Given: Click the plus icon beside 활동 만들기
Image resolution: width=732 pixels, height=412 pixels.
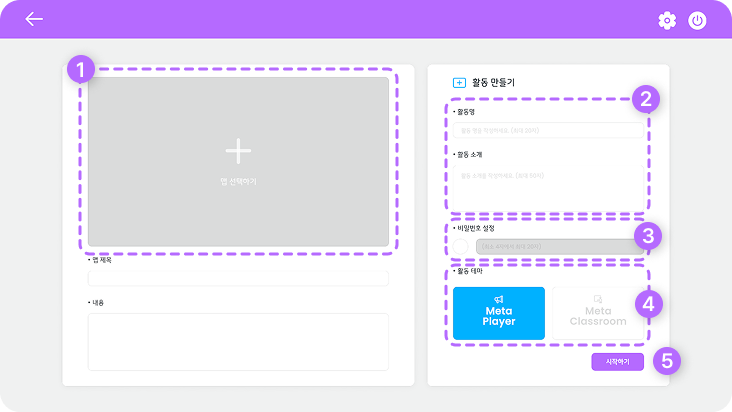Looking at the screenshot, I should tap(459, 83).
